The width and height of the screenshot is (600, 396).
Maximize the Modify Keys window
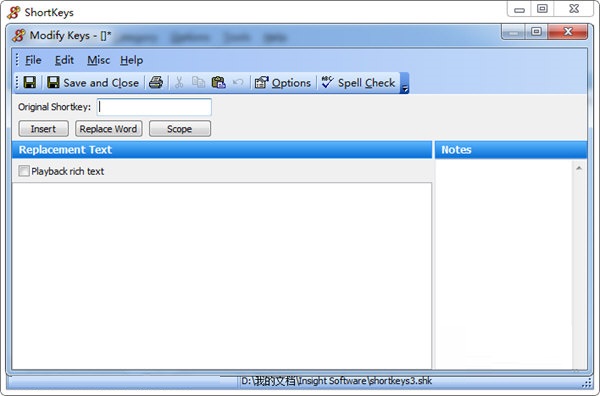pyautogui.click(x=536, y=31)
